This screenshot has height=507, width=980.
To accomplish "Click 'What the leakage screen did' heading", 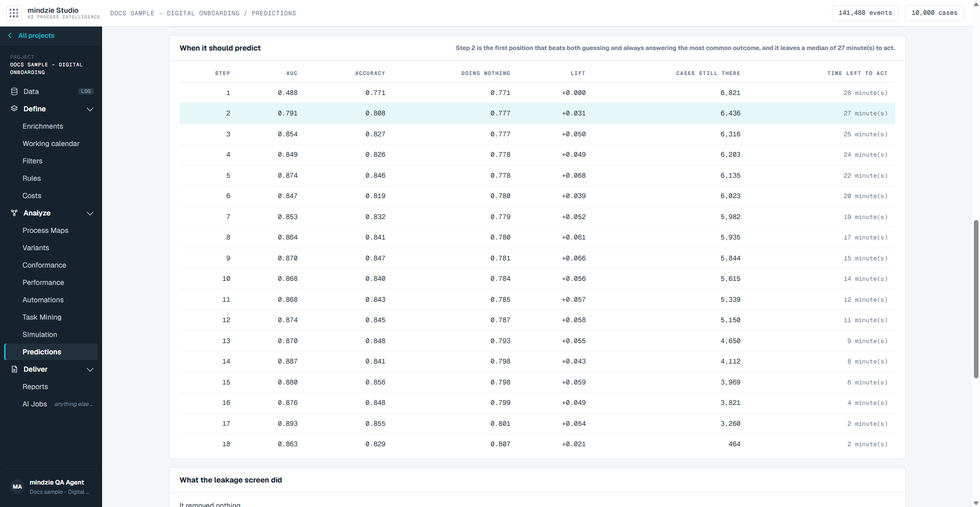I will pos(231,480).
